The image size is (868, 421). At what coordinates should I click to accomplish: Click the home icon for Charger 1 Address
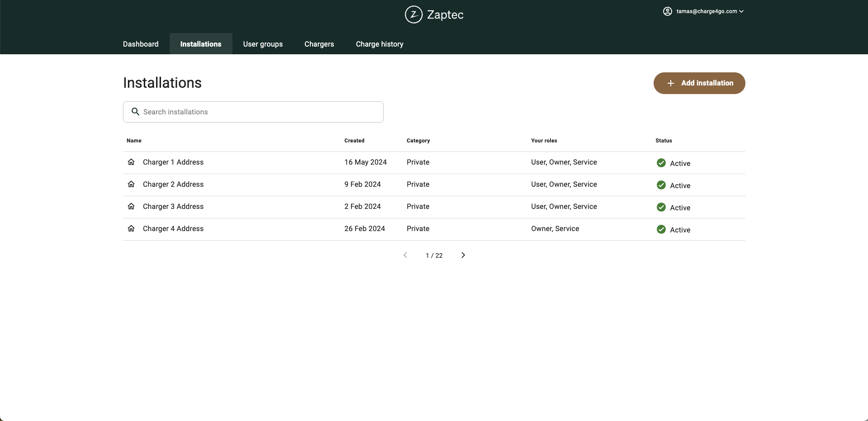(131, 162)
